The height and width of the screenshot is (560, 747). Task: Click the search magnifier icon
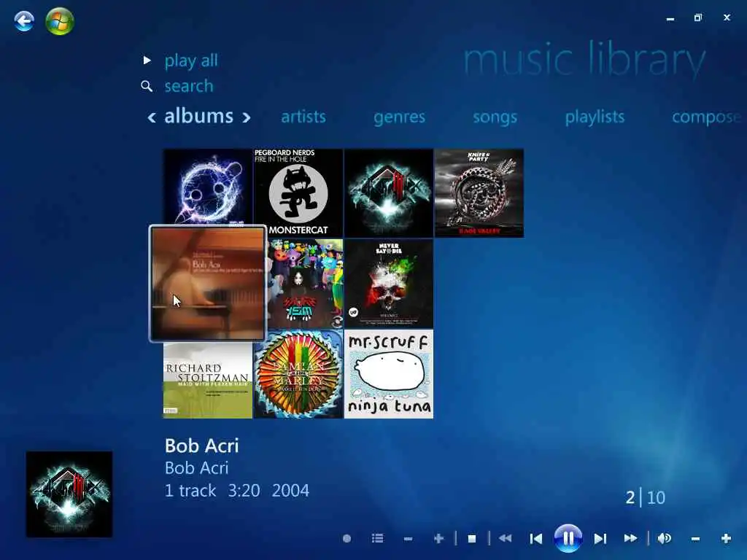coord(147,86)
